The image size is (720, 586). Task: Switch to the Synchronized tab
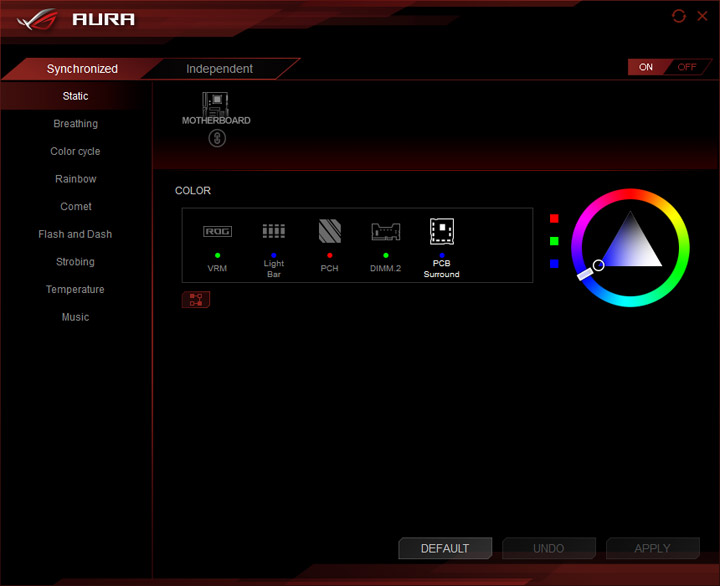tap(82, 69)
